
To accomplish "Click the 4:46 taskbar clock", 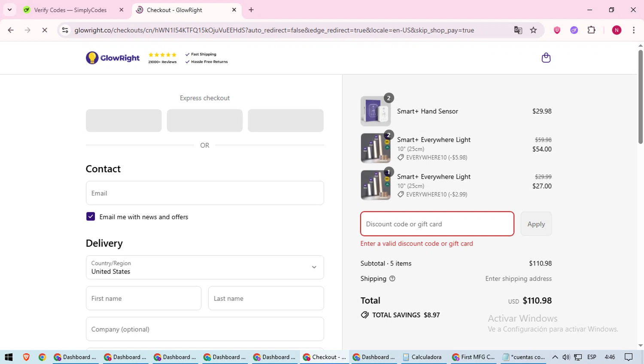I will pos(610,357).
